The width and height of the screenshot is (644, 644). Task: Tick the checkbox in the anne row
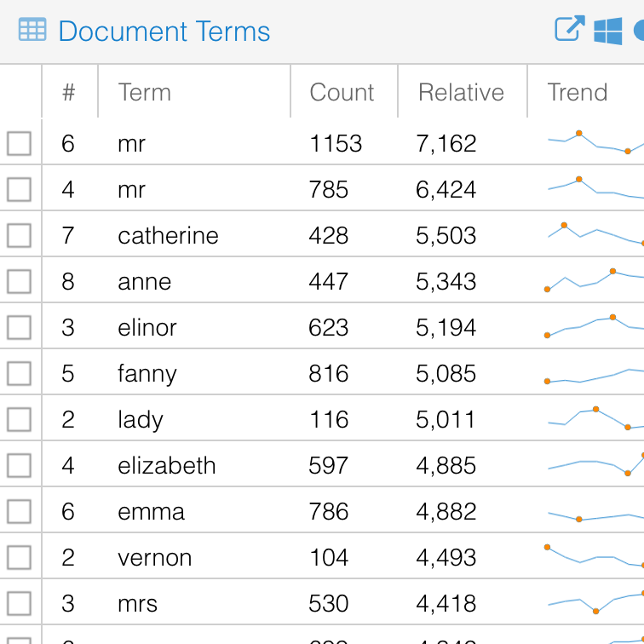pyautogui.click(x=20, y=281)
